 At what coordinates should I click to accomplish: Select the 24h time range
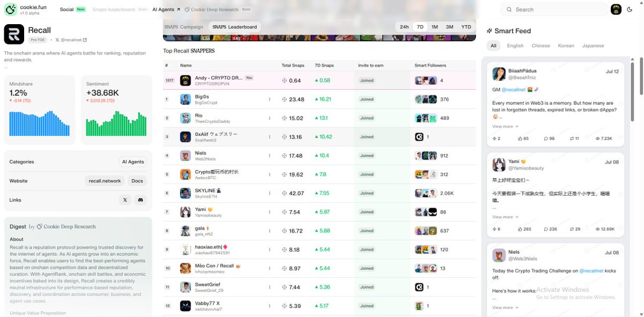point(404,27)
